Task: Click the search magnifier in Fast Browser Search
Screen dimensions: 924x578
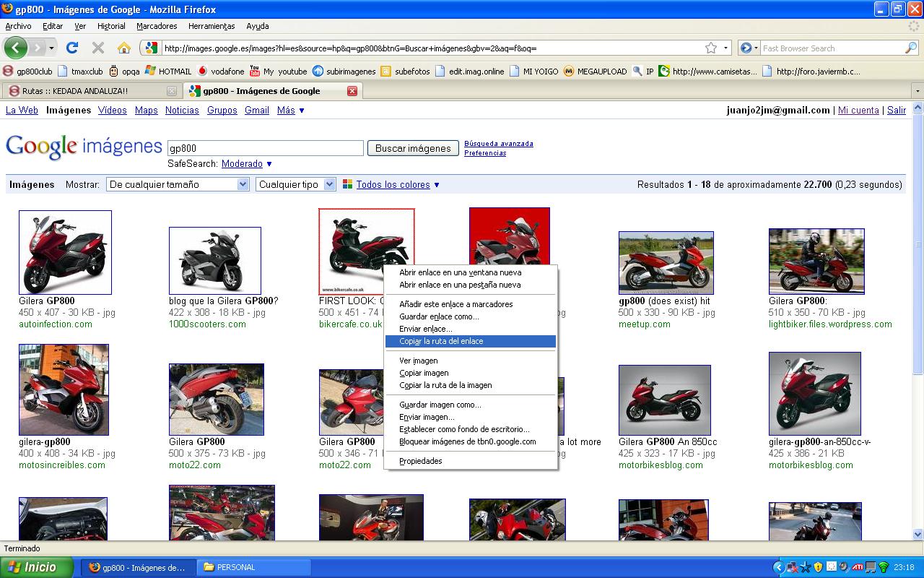Action: [x=911, y=48]
